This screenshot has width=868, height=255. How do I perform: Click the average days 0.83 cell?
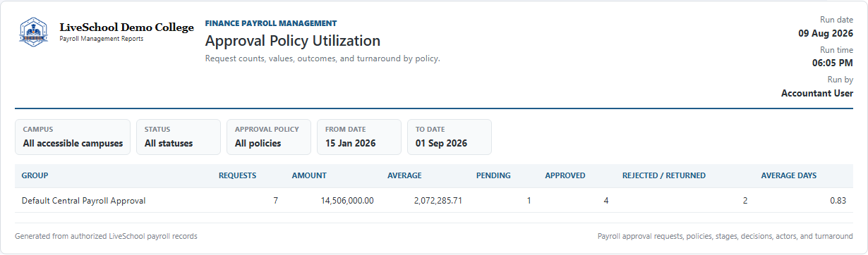pyautogui.click(x=838, y=201)
